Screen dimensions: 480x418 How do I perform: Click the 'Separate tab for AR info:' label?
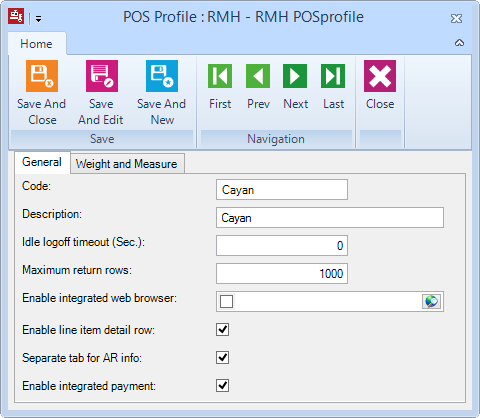coord(82,358)
